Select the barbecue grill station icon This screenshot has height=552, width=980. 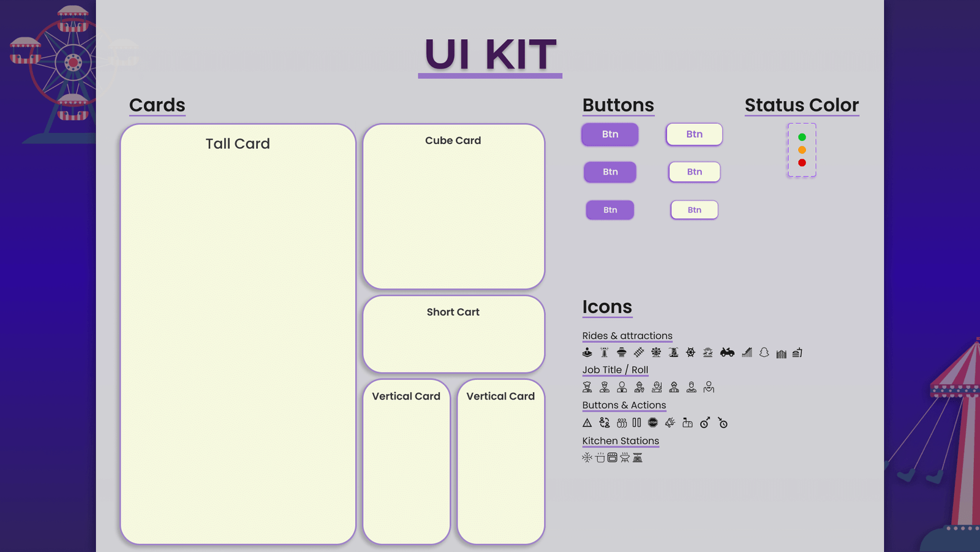(x=625, y=458)
